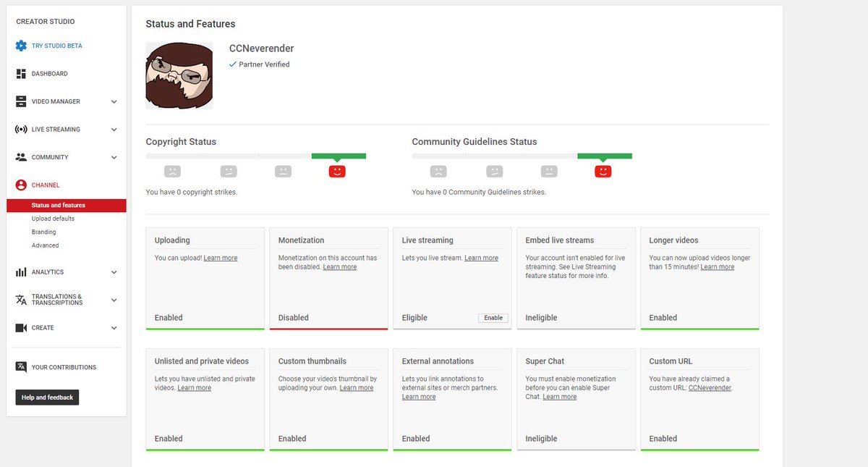The image size is (868, 467).
Task: Click the Analytics bar chart icon
Action: pos(21,272)
